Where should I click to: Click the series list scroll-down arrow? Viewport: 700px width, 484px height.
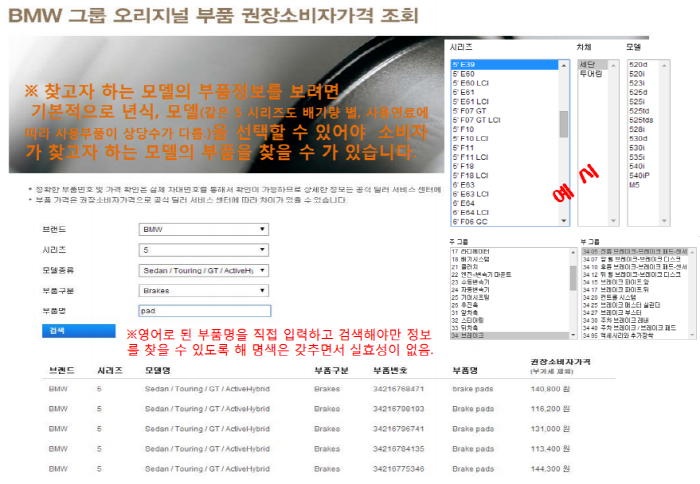click(564, 221)
